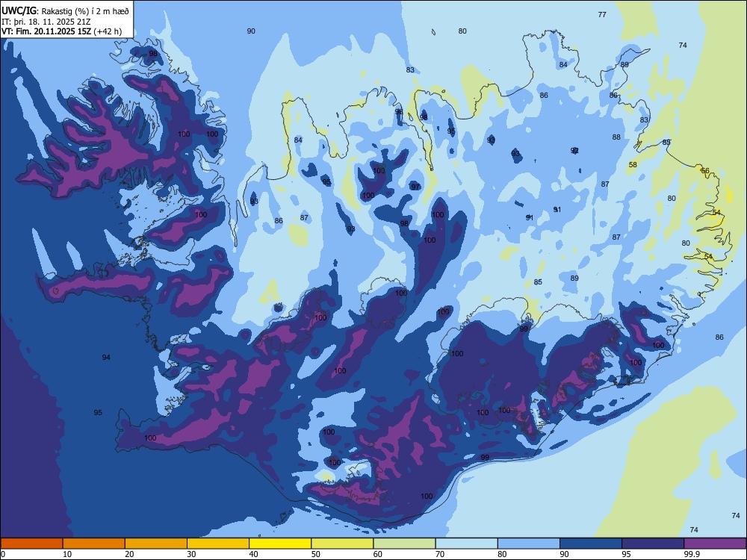The height and width of the screenshot is (560, 747).
Task: Click the light green 60–70 legend swatch
Action: (x=404, y=544)
